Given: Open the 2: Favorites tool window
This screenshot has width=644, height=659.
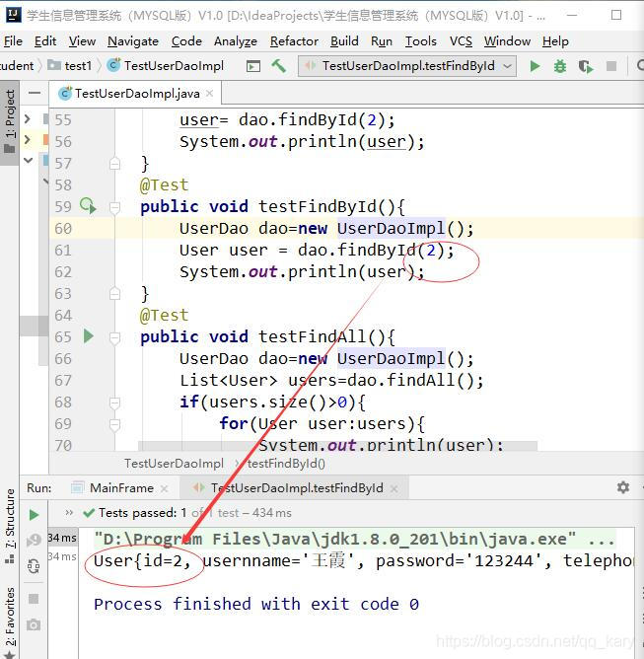Looking at the screenshot, I should click(x=9, y=622).
